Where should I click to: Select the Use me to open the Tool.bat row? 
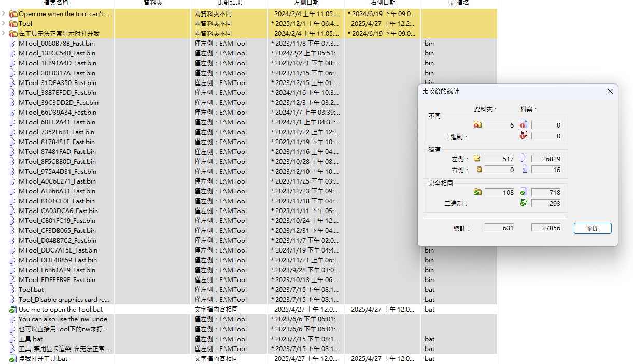point(62,309)
